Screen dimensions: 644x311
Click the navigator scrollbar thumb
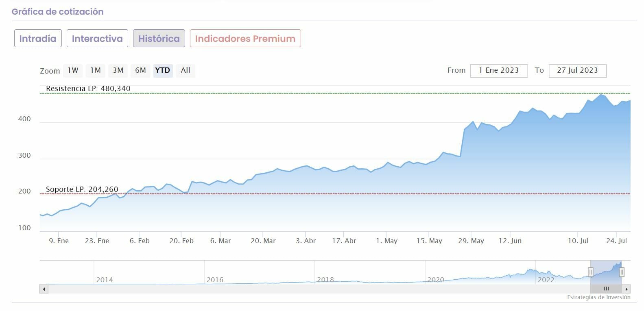[606, 289]
